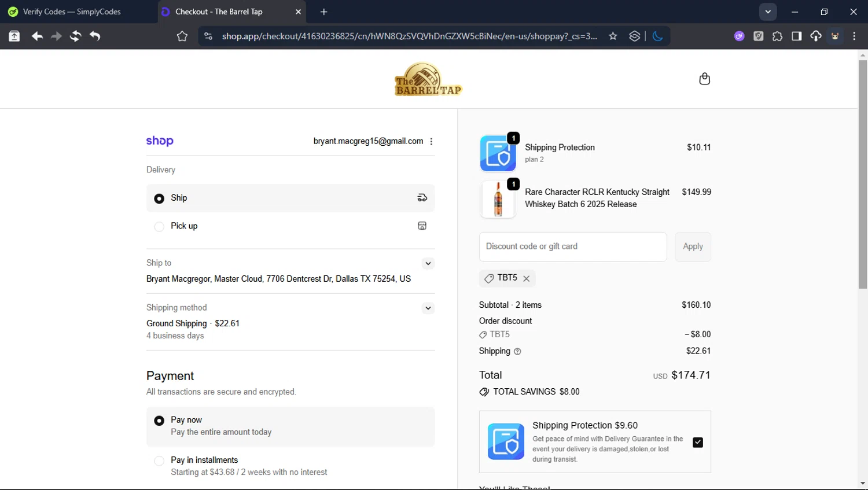Click the star outline favorites icon
868x490 pixels.
pyautogui.click(x=182, y=36)
